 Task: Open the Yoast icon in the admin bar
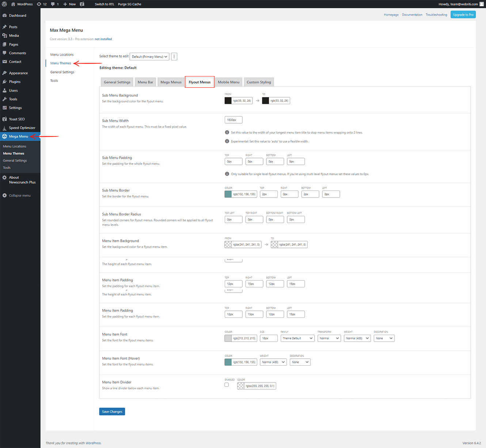(x=82, y=4)
